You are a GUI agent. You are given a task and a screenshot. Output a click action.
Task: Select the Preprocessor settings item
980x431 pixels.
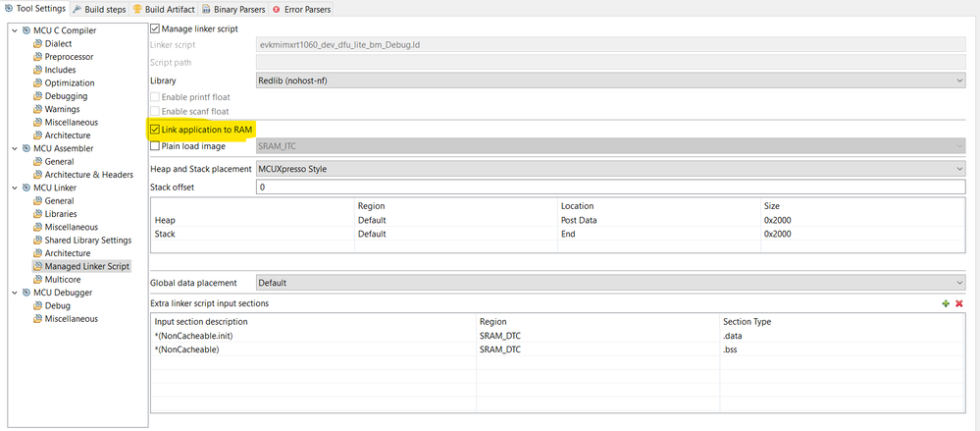pos(69,57)
